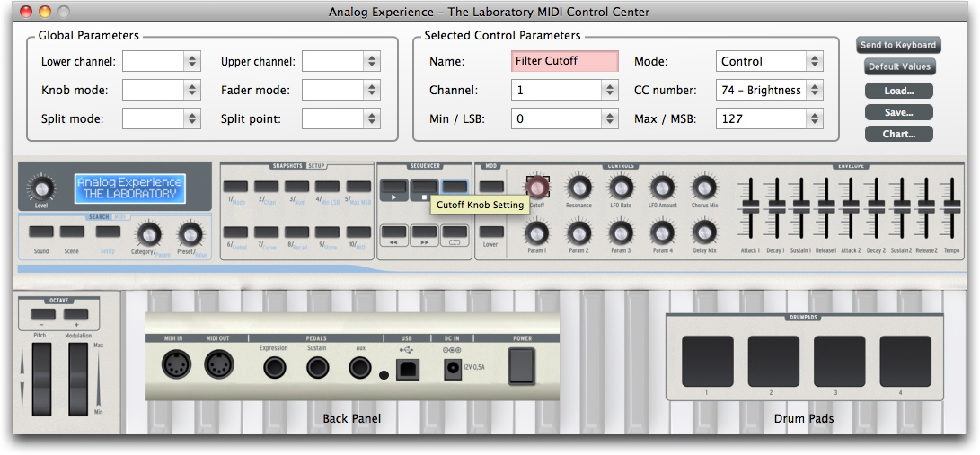Open the Split point dropdown
980x455 pixels.
[x=341, y=118]
